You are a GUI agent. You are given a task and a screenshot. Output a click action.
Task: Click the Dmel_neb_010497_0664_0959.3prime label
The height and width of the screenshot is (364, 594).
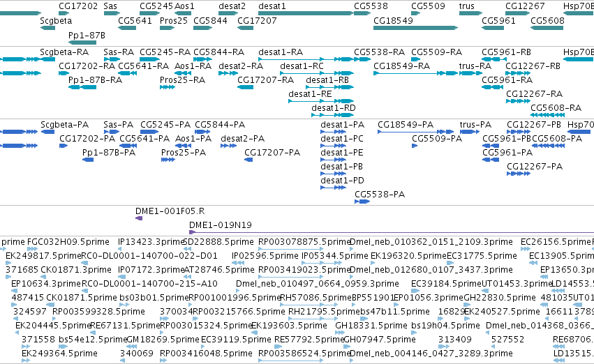pyautogui.click(x=317, y=284)
